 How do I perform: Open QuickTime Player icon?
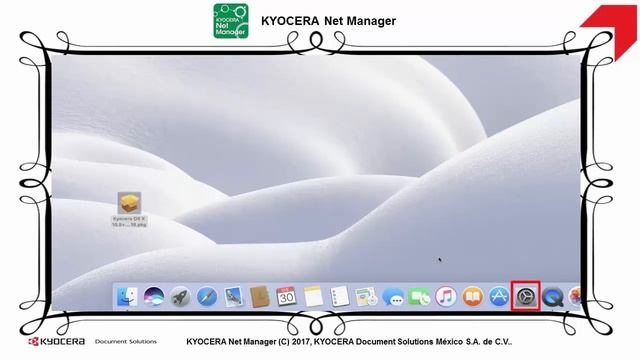click(x=553, y=297)
